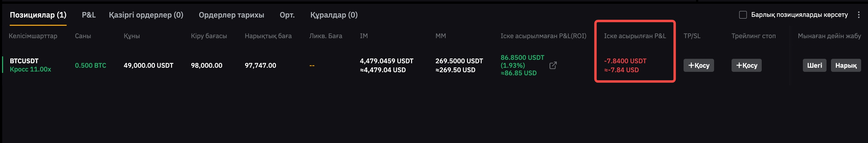Open the 'Қазіргі ордерлер (0)' tab
This screenshot has height=143, width=868.
coord(146,15)
